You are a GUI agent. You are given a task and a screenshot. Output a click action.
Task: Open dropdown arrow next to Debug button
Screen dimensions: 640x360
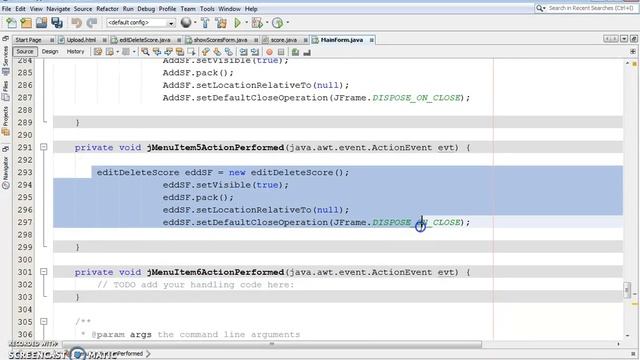(x=267, y=22)
